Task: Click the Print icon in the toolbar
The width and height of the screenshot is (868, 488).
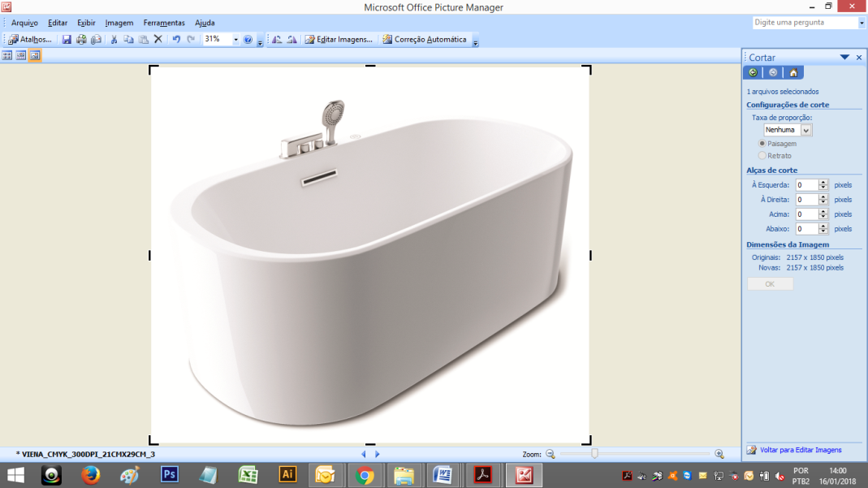Action: pos(81,39)
